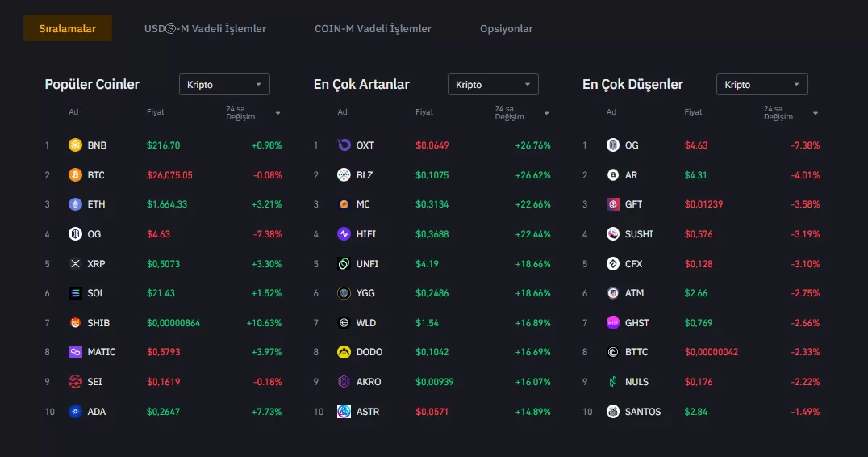Click the yellow DODO coin icon
Image resolution: width=868 pixels, height=457 pixels.
344,352
